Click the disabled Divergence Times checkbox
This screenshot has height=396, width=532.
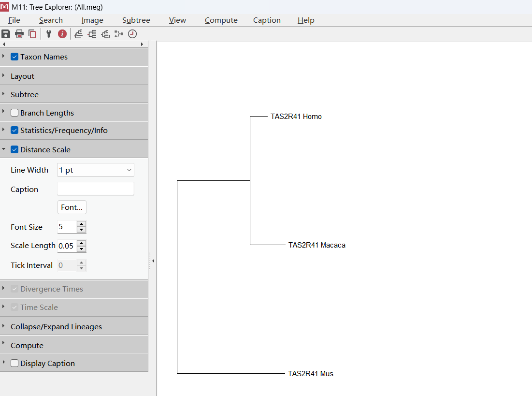(14, 289)
